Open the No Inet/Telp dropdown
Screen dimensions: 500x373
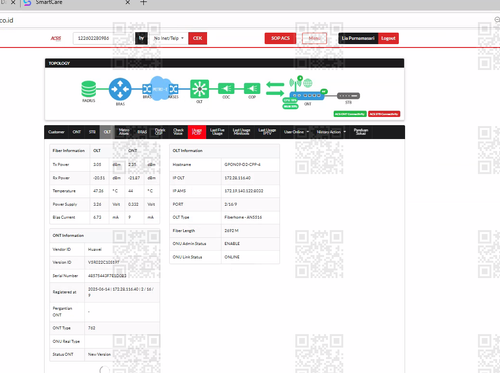169,38
